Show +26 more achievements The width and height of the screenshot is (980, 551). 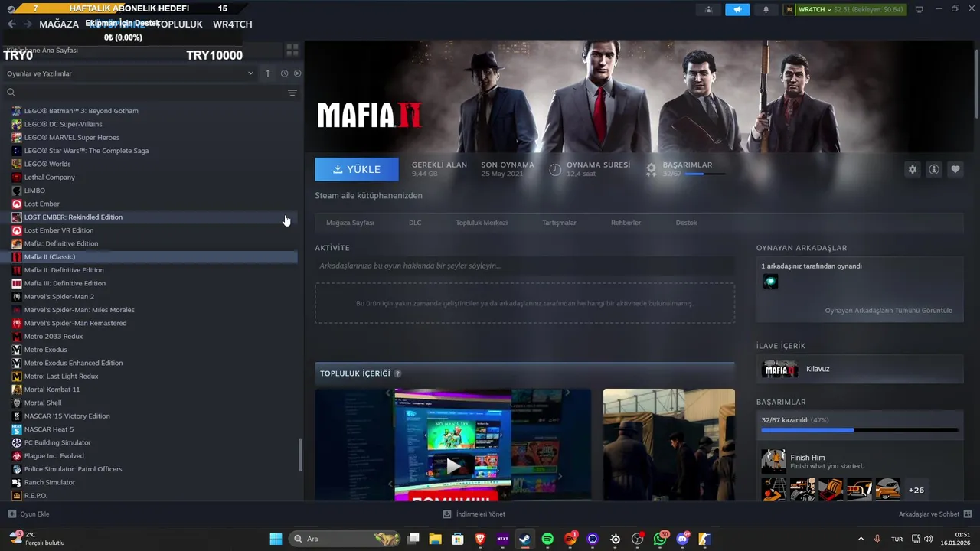click(916, 490)
